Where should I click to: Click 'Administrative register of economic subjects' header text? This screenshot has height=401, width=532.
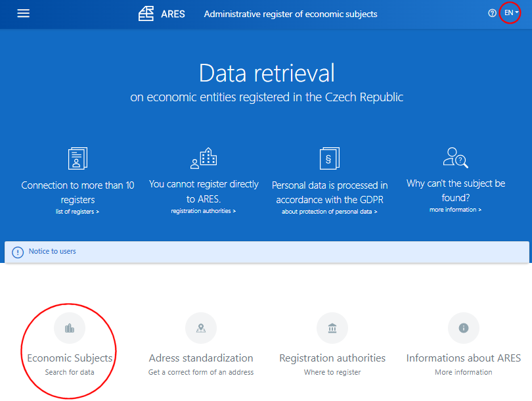coord(290,14)
